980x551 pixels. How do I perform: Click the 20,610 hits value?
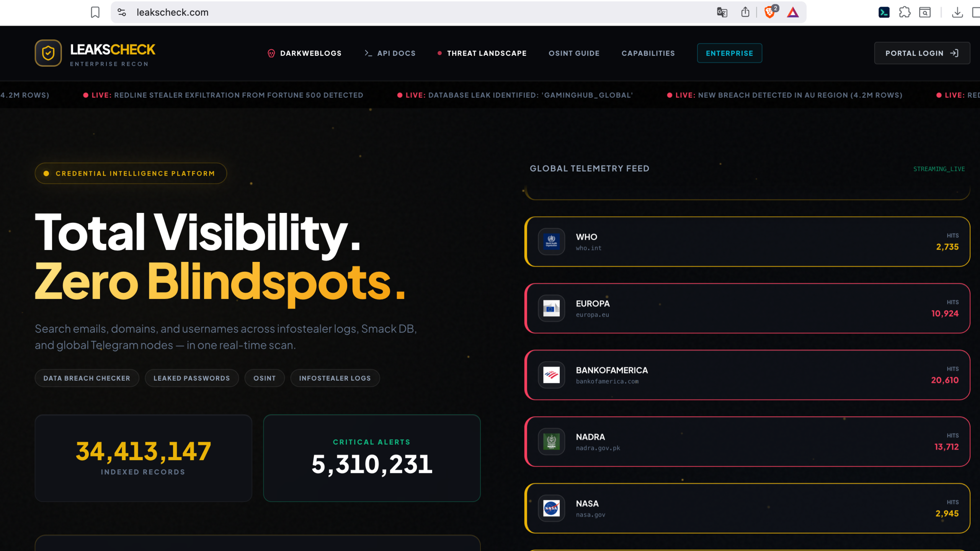pyautogui.click(x=945, y=380)
